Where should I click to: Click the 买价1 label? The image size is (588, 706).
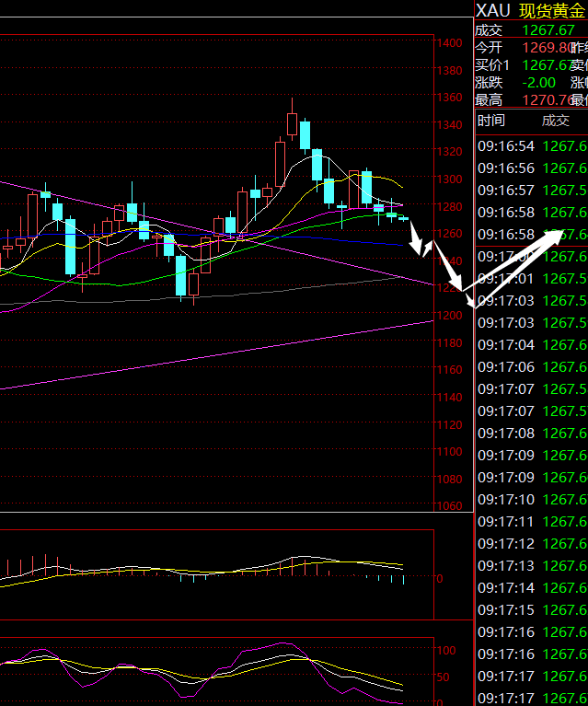point(492,65)
